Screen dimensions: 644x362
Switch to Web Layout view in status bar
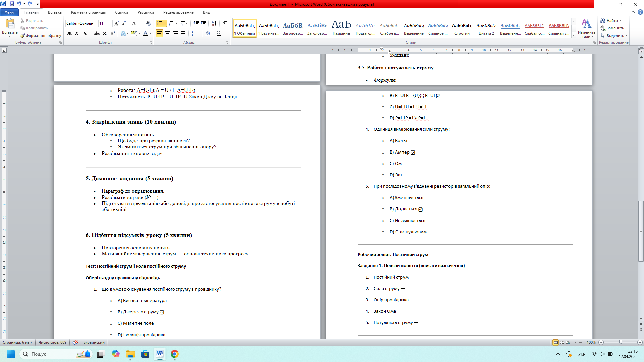[x=568, y=342]
